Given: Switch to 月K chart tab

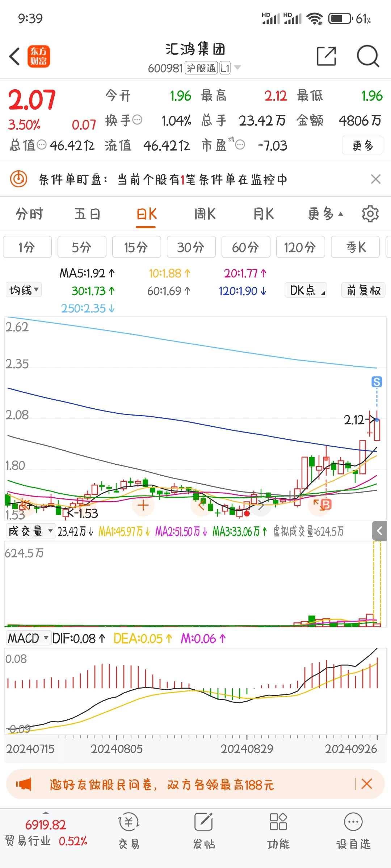Looking at the screenshot, I should click(264, 214).
